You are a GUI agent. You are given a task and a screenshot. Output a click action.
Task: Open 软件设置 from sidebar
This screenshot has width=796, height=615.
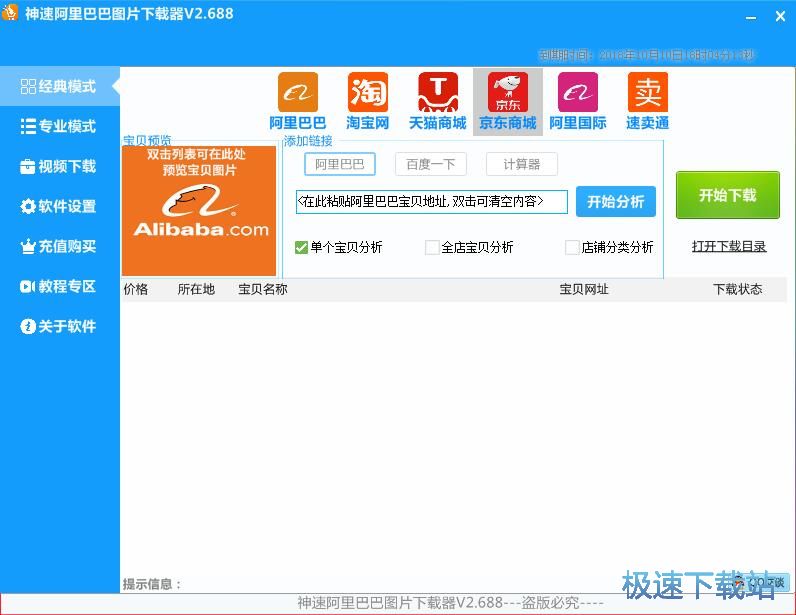(x=59, y=206)
